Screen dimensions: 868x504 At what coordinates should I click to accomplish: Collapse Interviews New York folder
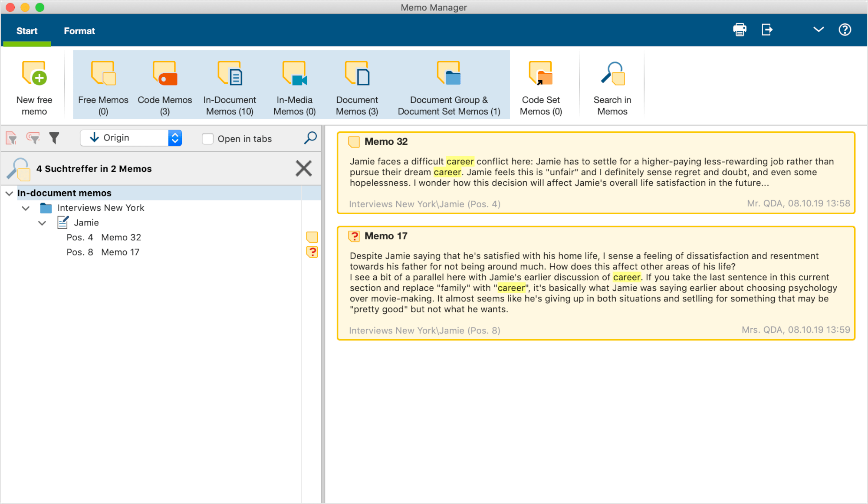click(26, 208)
